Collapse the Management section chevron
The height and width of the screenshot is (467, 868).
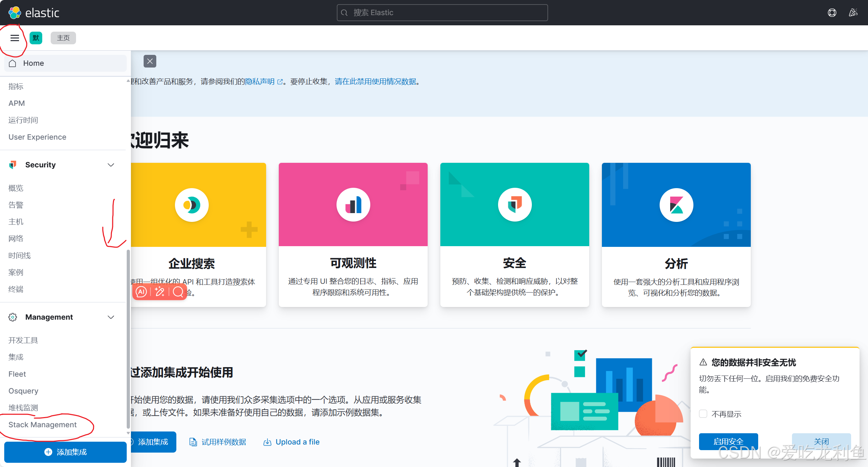tap(111, 317)
